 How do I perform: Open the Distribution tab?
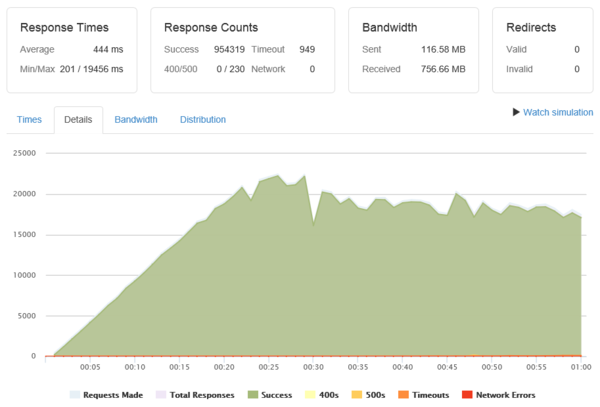point(203,120)
